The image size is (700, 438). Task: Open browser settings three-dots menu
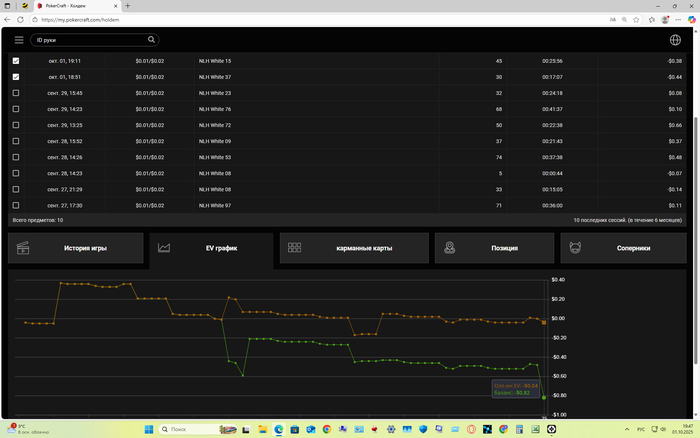pos(678,20)
